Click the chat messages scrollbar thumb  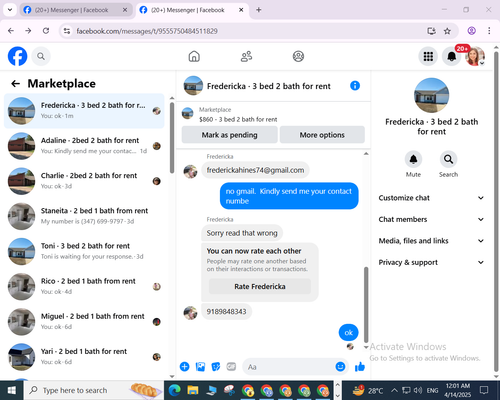pyautogui.click(x=366, y=304)
